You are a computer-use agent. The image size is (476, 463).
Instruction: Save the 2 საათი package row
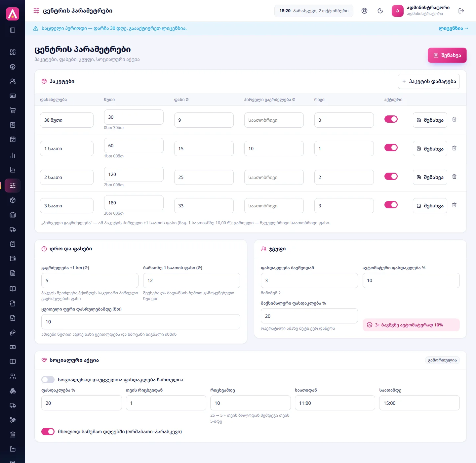point(430,177)
